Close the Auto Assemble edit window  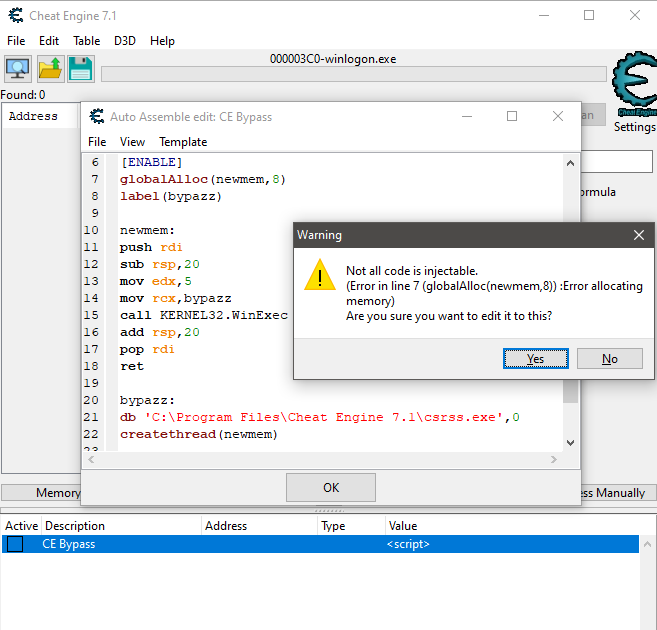pyautogui.click(x=558, y=116)
